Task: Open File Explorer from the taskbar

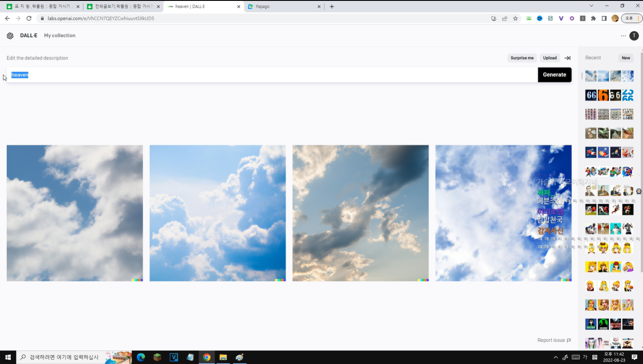Action: 223,357
